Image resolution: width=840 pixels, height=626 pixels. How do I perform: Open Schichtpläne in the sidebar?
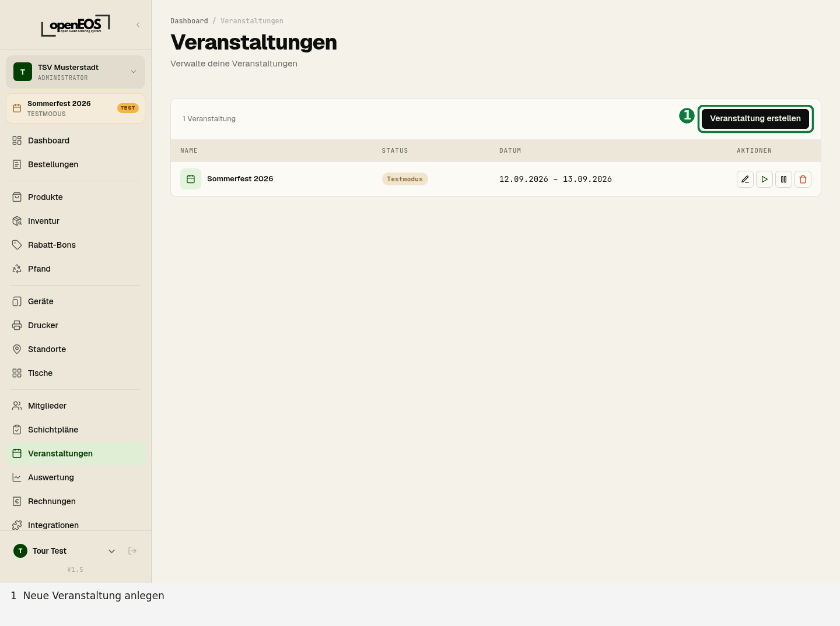pyautogui.click(x=75, y=430)
